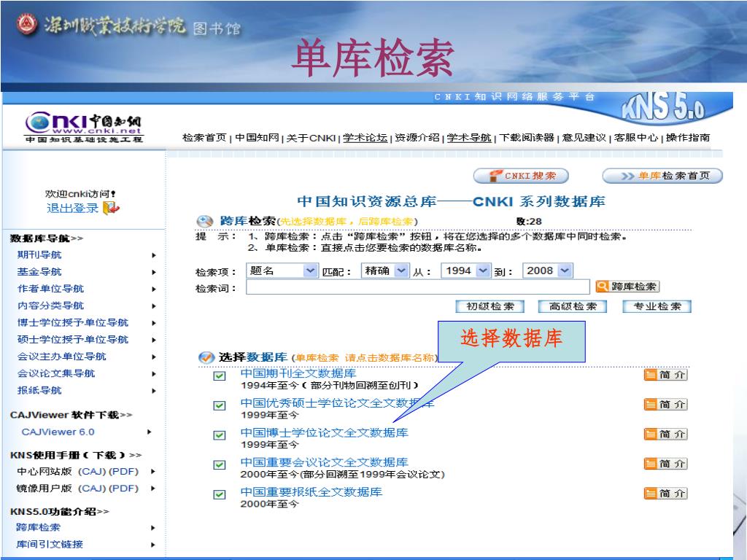Expand 内容分类导航 arrow
Image resolution: width=747 pixels, height=560 pixels.
154,306
